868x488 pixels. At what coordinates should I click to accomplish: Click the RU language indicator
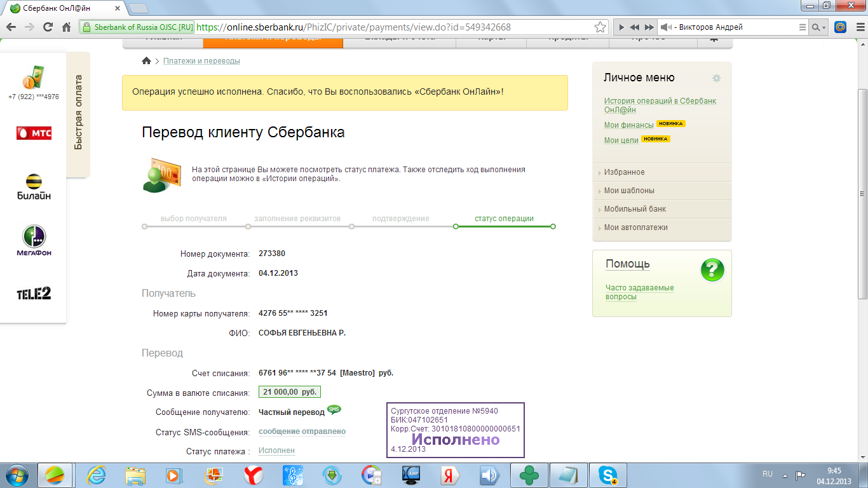click(x=768, y=474)
